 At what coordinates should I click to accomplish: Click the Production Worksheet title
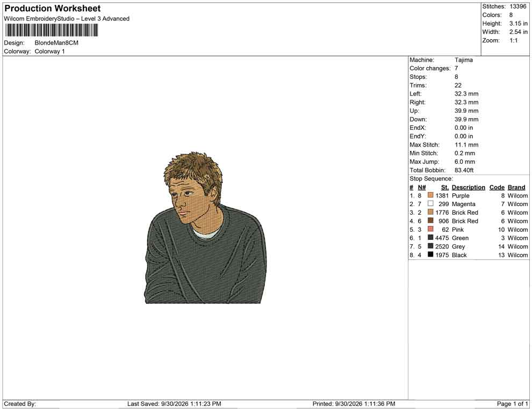point(53,9)
